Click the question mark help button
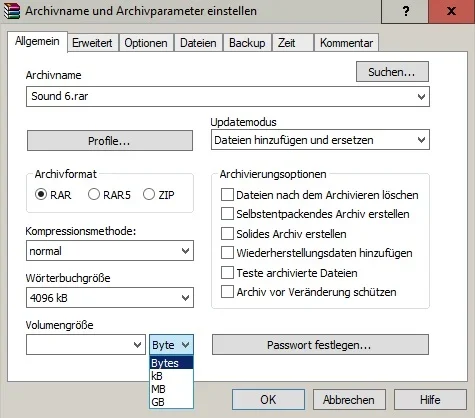Viewport: 475px width, 418px height. click(x=405, y=11)
